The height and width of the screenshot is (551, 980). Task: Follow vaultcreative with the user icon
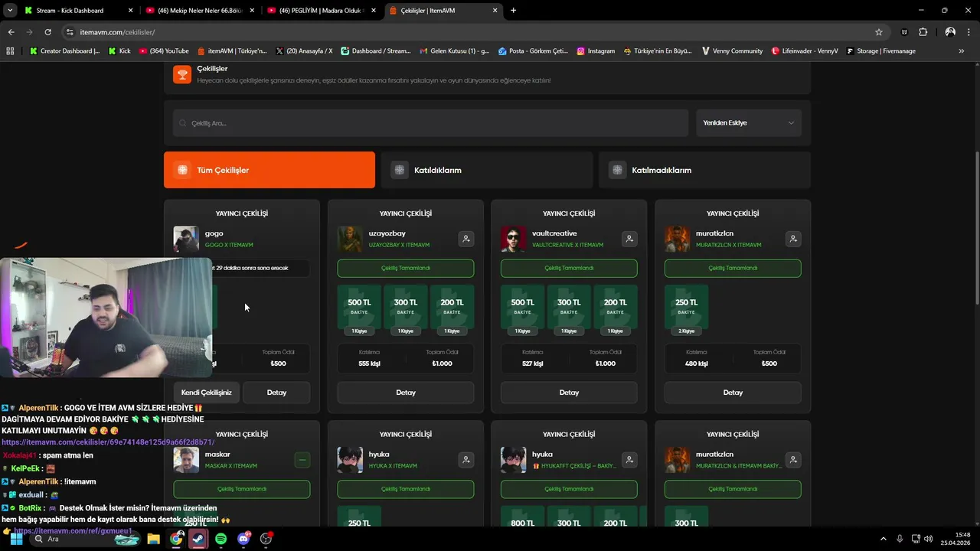pos(629,239)
